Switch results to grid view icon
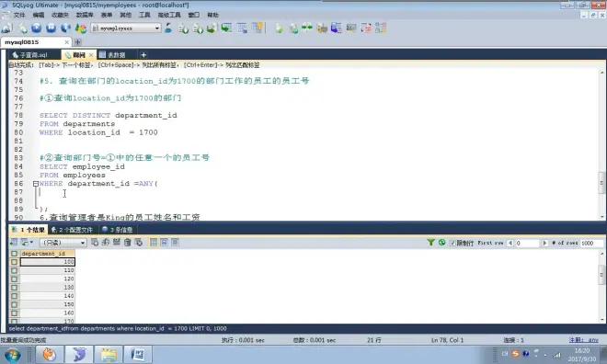 154,243
